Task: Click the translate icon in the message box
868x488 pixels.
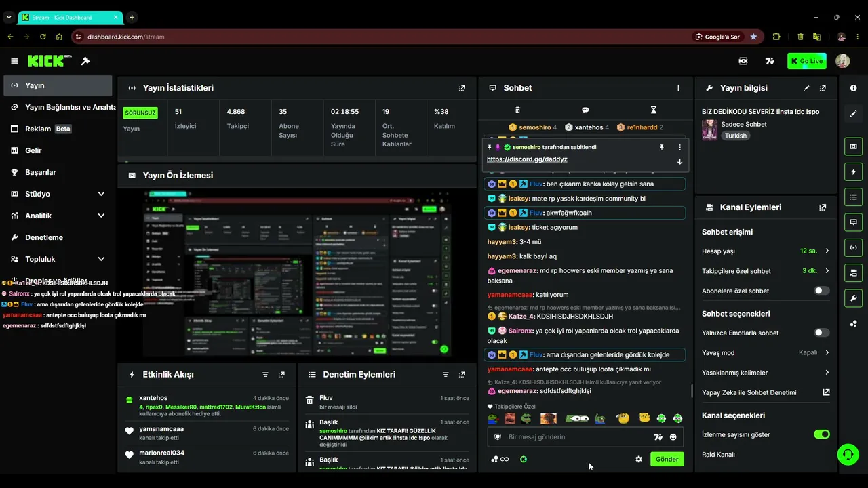Action: point(657,437)
